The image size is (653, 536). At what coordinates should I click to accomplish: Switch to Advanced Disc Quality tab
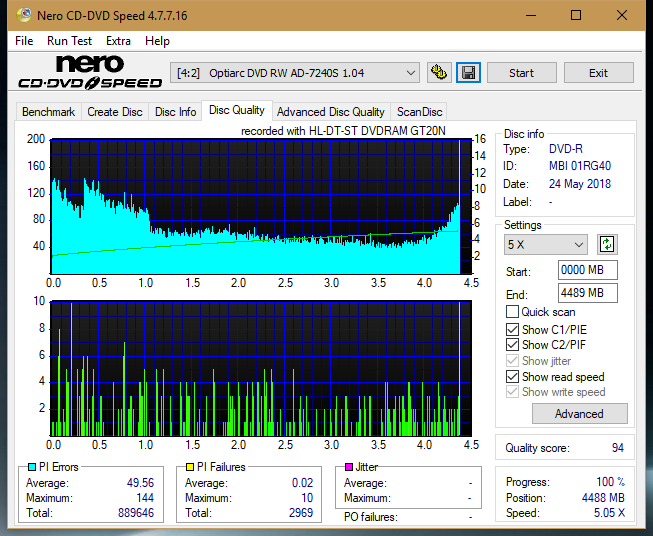(x=331, y=112)
